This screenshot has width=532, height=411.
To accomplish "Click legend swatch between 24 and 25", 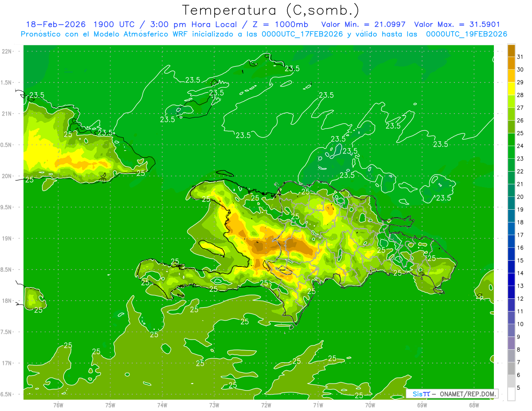I will 511,139.
